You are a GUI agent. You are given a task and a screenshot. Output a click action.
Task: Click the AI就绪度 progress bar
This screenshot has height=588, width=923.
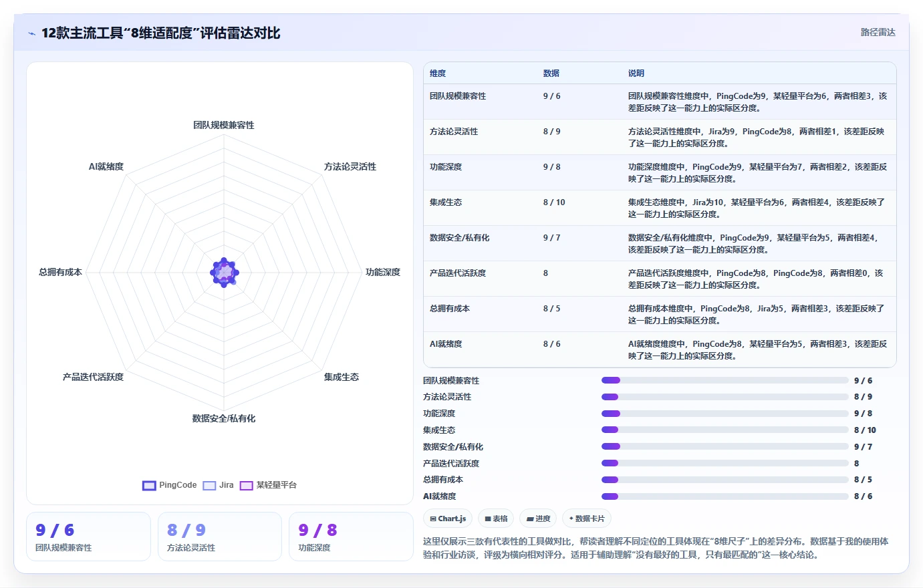click(724, 496)
